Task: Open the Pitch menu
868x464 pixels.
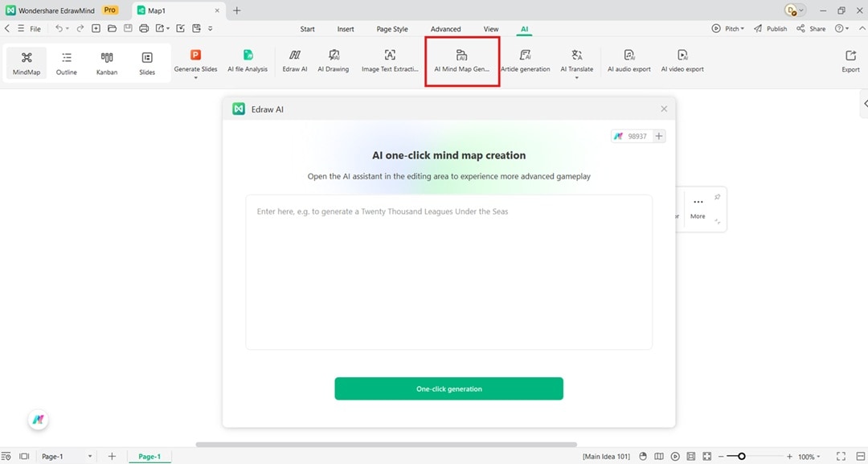Action: tap(727, 28)
